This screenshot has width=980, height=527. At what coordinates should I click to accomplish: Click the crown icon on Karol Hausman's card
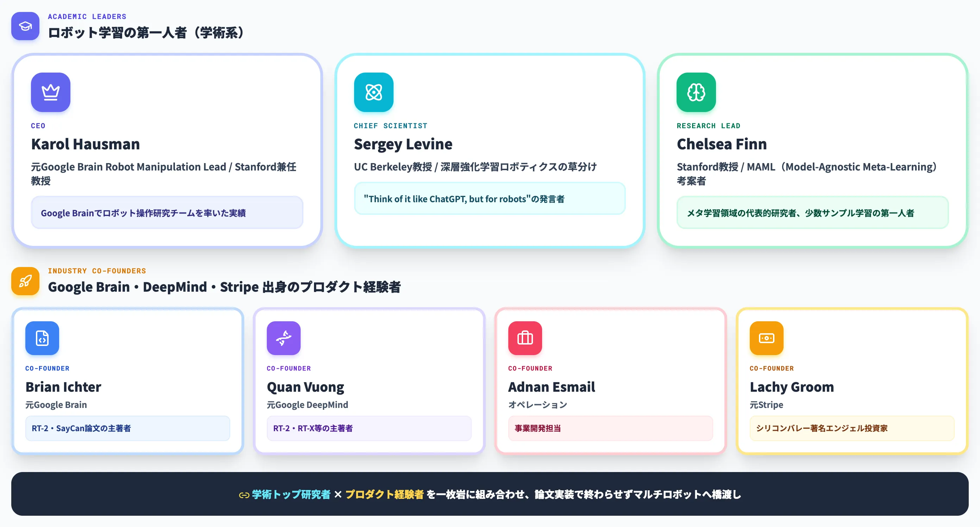pos(51,92)
